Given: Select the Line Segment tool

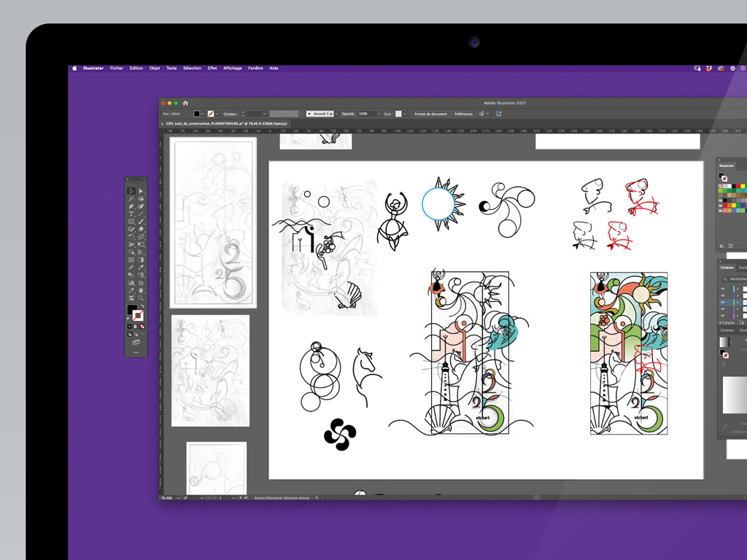Looking at the screenshot, I should [141, 214].
